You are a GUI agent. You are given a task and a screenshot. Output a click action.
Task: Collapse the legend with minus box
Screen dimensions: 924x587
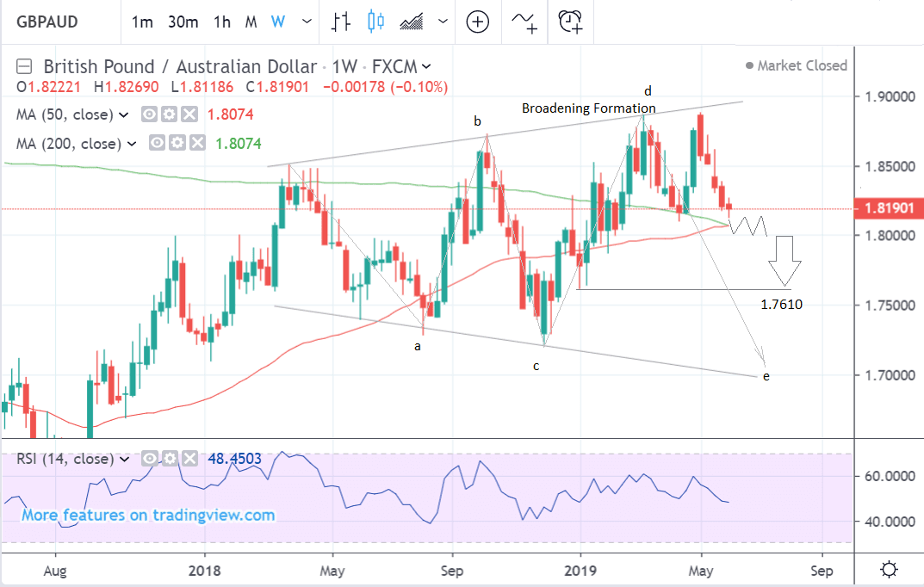point(24,66)
